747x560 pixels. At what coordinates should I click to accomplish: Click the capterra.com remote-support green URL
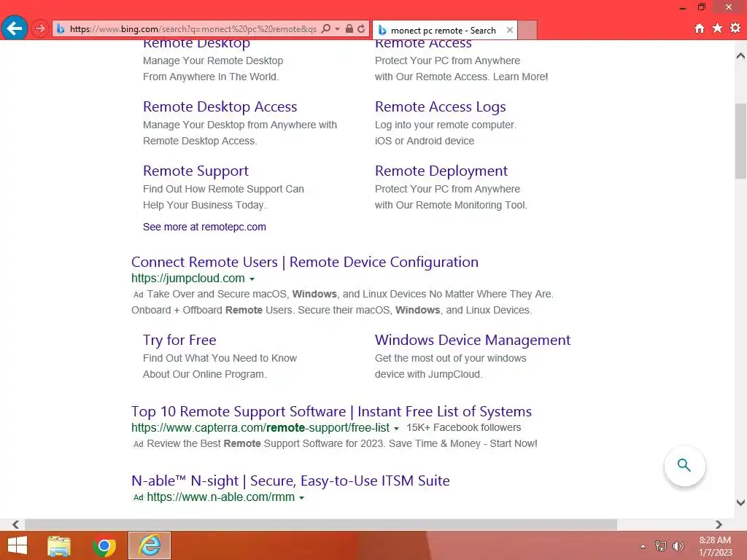pyautogui.click(x=260, y=427)
